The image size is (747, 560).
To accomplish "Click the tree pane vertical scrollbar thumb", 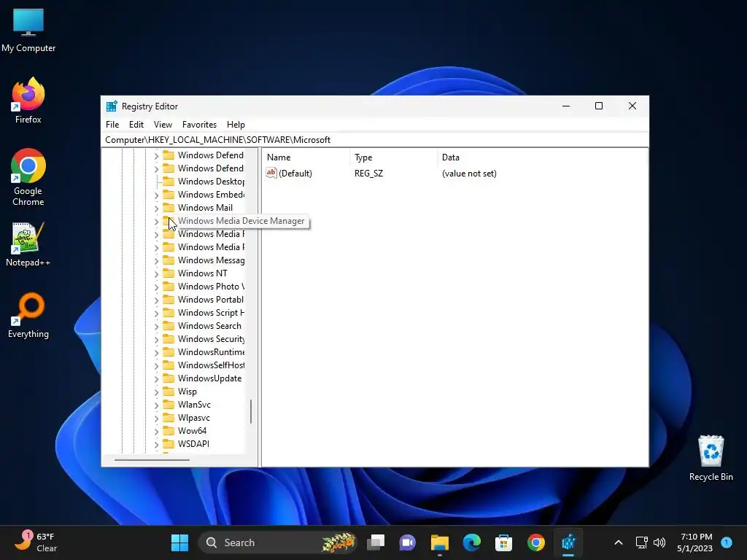I will pos(251,411).
